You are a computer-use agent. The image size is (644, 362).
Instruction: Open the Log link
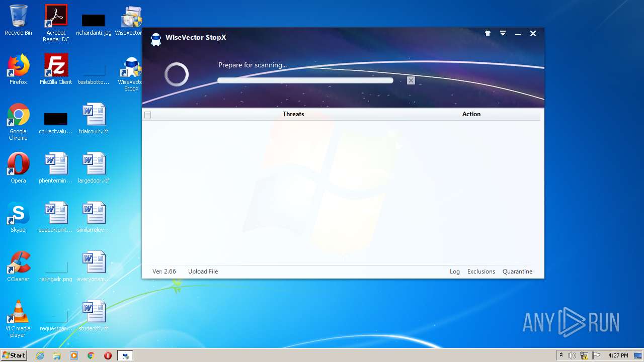pos(455,271)
